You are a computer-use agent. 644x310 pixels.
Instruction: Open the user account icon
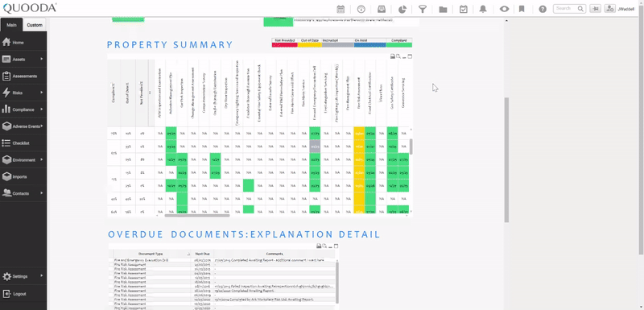pos(609,9)
